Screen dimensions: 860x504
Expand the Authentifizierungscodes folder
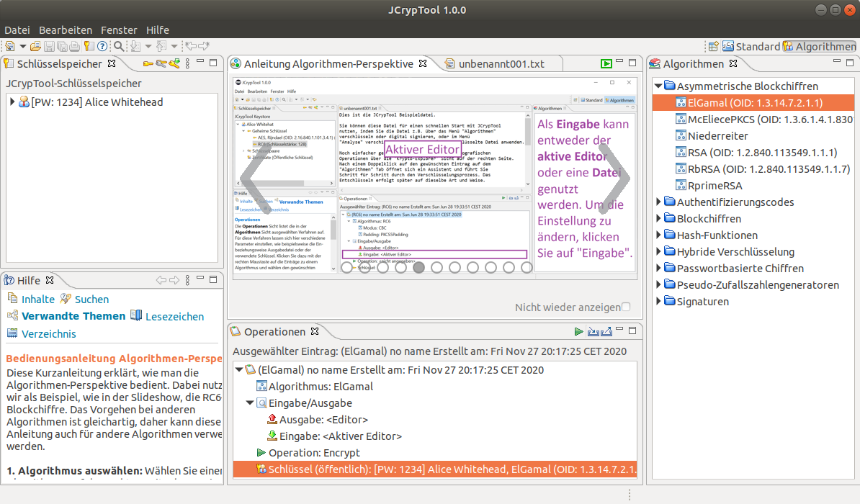pos(658,202)
